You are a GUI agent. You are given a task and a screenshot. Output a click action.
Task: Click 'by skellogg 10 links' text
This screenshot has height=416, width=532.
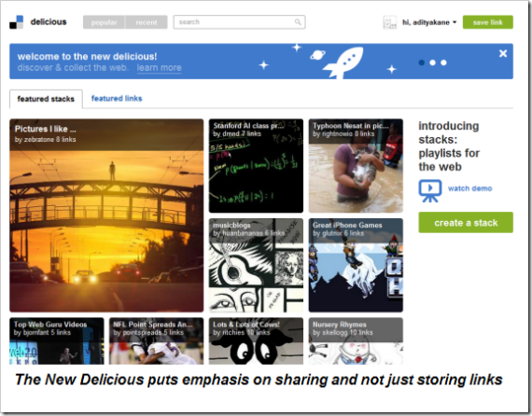point(343,333)
